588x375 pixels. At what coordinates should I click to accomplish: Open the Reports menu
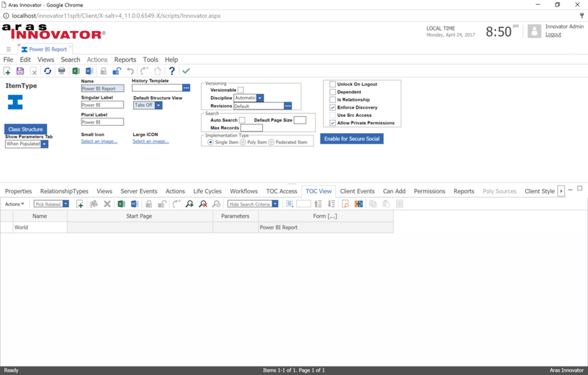pyautogui.click(x=125, y=60)
